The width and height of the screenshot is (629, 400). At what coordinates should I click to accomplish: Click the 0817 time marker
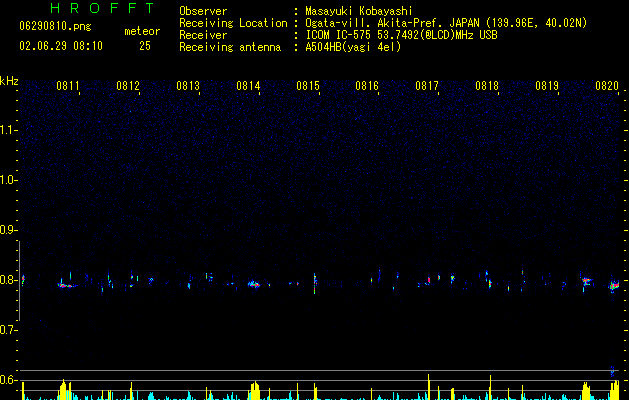coord(427,86)
